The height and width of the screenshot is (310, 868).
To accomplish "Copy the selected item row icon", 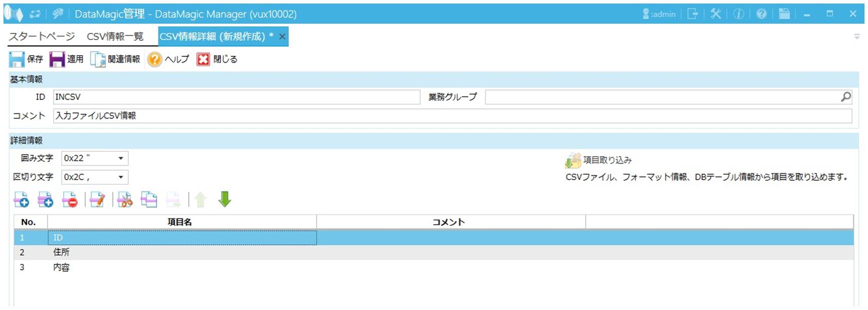I will point(149,199).
